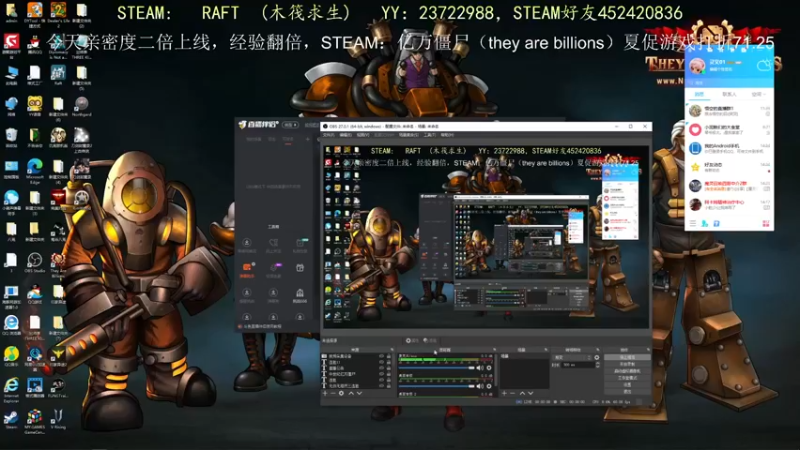Open source properties gear in sources toolbar
Image resolution: width=800 pixels, height=450 pixels.
(x=341, y=393)
